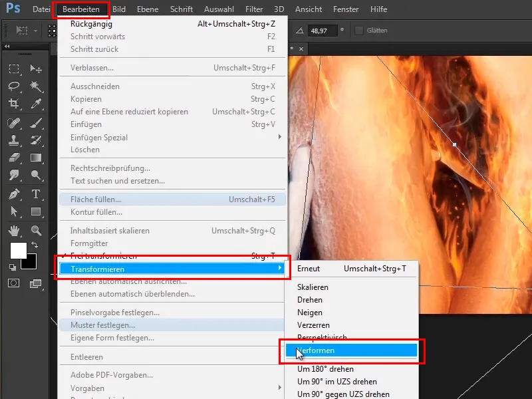Open the 3D menu

tap(279, 9)
